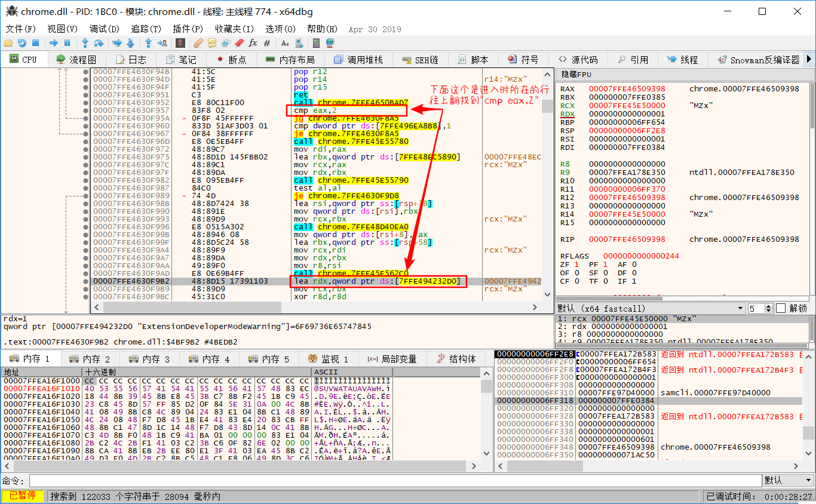Image resolution: width=816 pixels, height=504 pixels.
Task: Open the 默认 (x64 fastcall) calling convention dropdown
Action: click(650, 308)
